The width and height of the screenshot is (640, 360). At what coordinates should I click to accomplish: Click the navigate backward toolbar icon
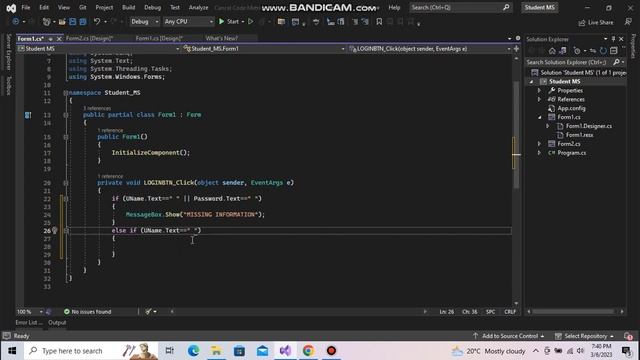16,22
